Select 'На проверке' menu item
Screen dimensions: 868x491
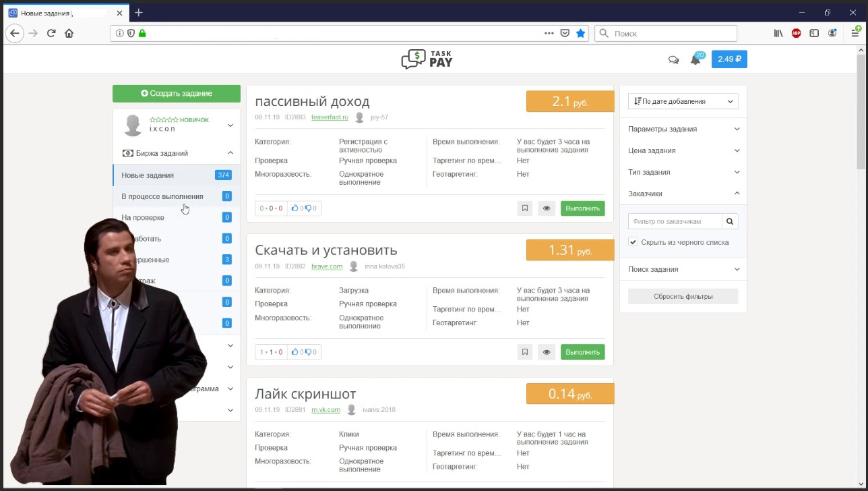[177, 217]
